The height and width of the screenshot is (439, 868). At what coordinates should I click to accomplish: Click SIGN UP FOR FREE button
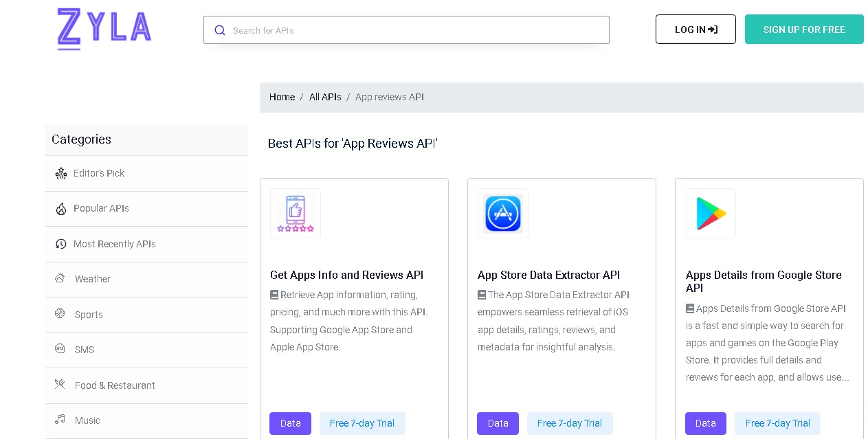[x=804, y=30]
